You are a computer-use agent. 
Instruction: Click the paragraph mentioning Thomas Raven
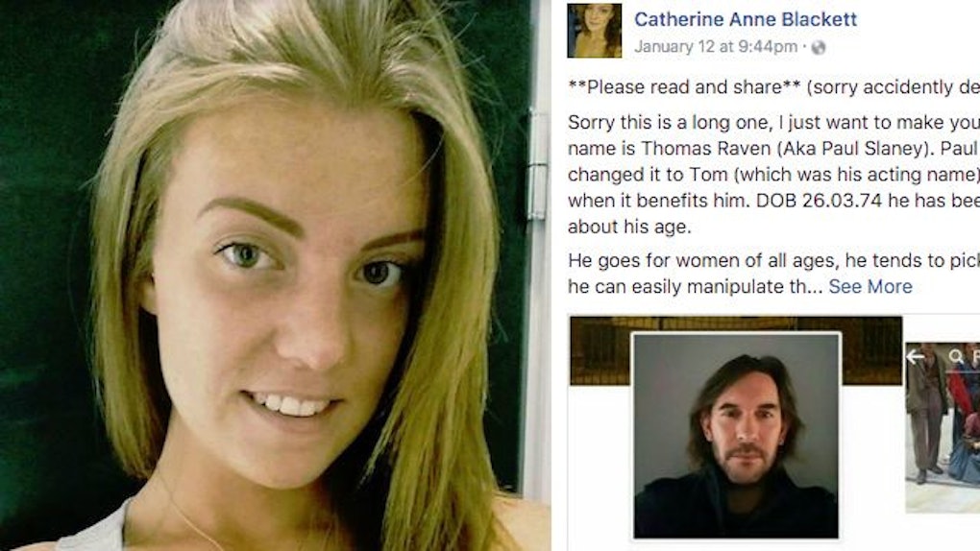773,175
